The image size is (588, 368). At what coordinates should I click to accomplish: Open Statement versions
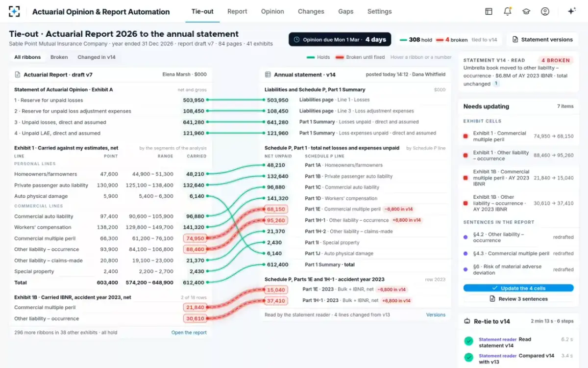tap(542, 40)
